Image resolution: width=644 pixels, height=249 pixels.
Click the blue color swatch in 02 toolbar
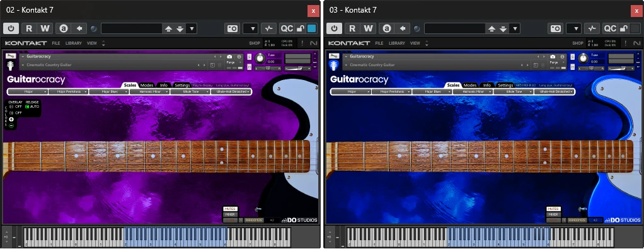click(x=312, y=28)
